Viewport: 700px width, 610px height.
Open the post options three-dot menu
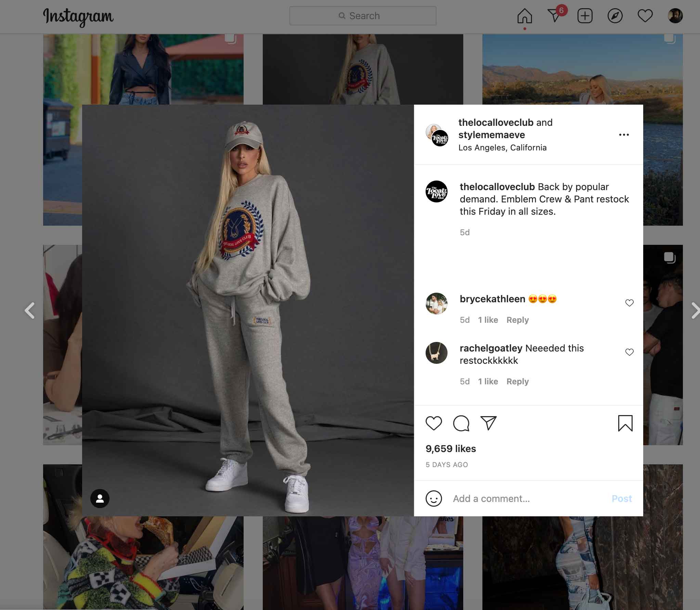click(624, 135)
